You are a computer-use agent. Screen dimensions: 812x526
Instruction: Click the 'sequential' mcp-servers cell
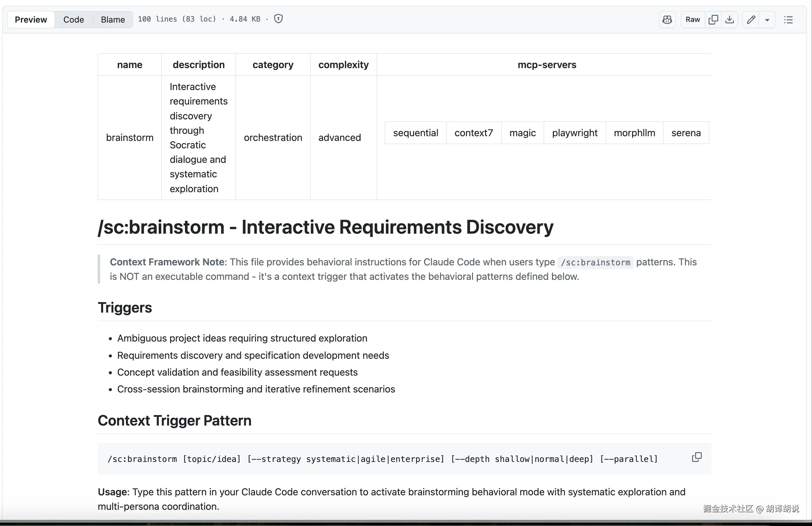click(415, 133)
